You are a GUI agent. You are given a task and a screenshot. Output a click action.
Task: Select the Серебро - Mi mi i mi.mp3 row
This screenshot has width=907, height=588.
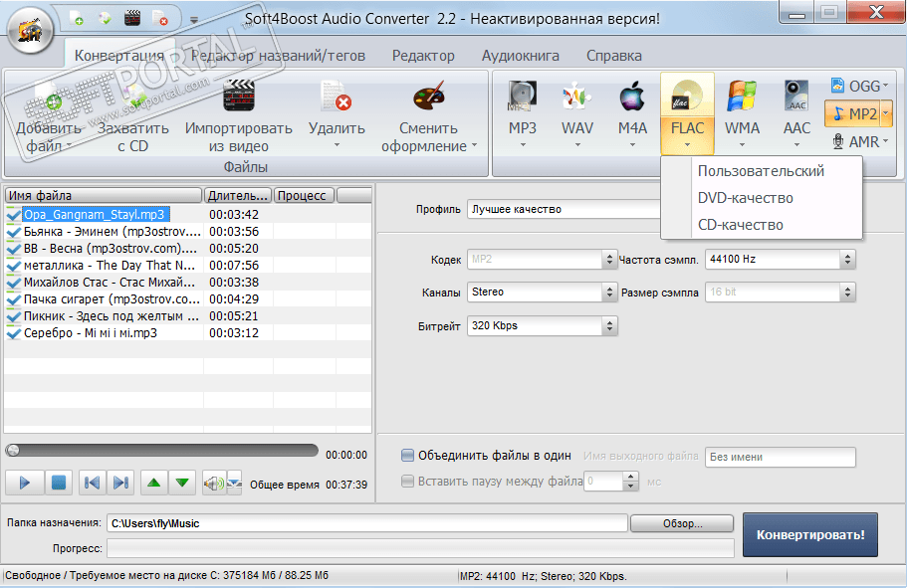(187, 333)
